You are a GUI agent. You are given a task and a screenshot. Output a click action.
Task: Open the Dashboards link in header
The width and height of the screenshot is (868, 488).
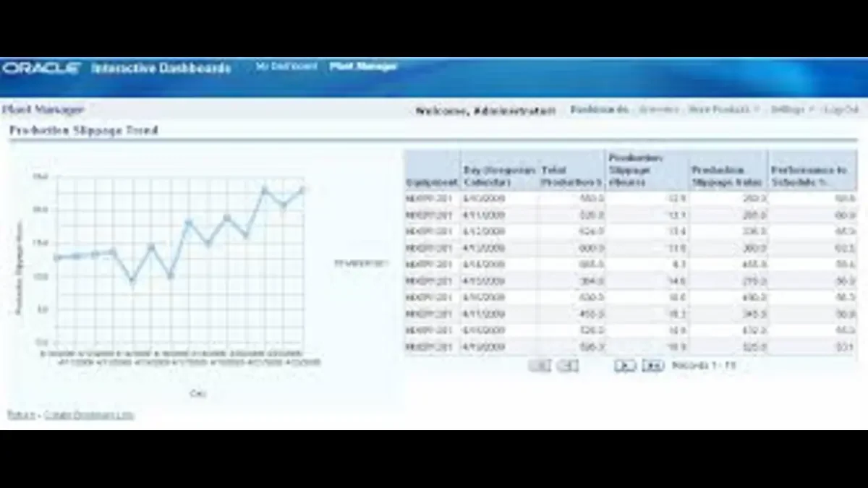(x=600, y=109)
